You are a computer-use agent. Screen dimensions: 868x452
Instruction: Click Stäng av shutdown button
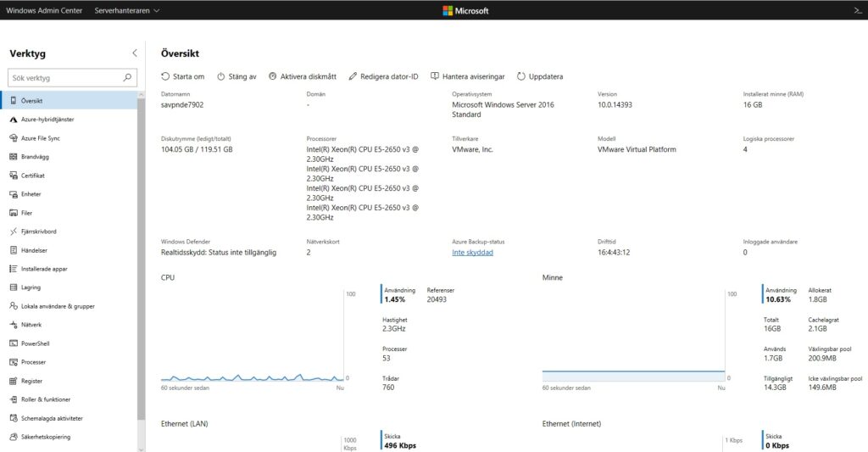click(x=236, y=76)
